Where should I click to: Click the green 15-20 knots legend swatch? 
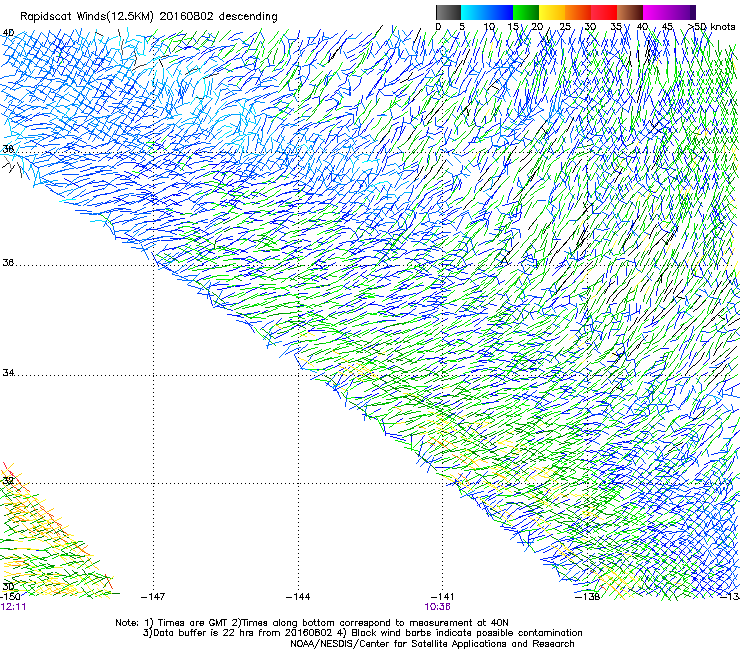coord(526,12)
